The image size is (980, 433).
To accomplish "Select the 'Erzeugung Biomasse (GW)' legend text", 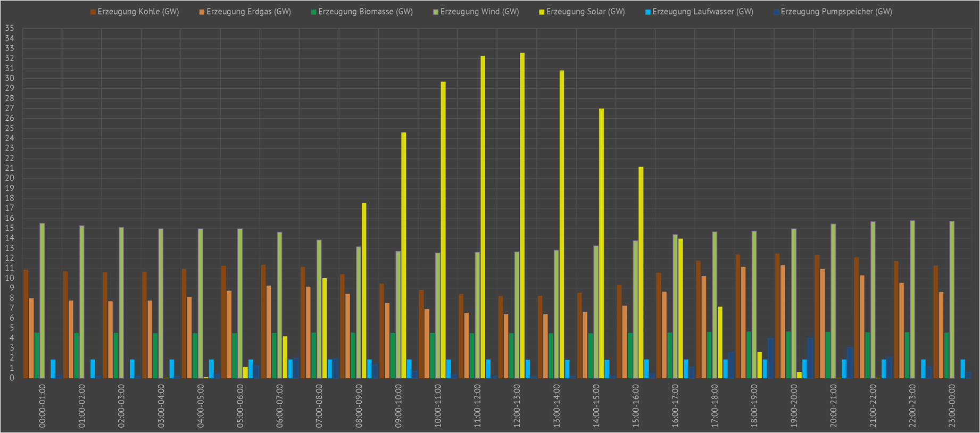I will click(366, 12).
